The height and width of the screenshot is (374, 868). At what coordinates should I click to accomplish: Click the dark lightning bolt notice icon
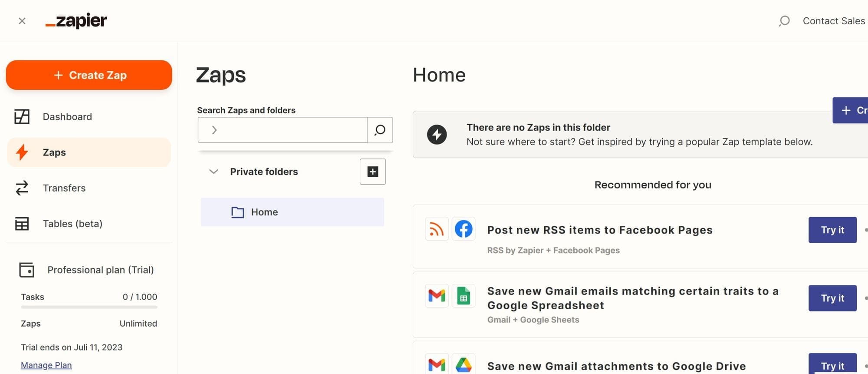437,134
